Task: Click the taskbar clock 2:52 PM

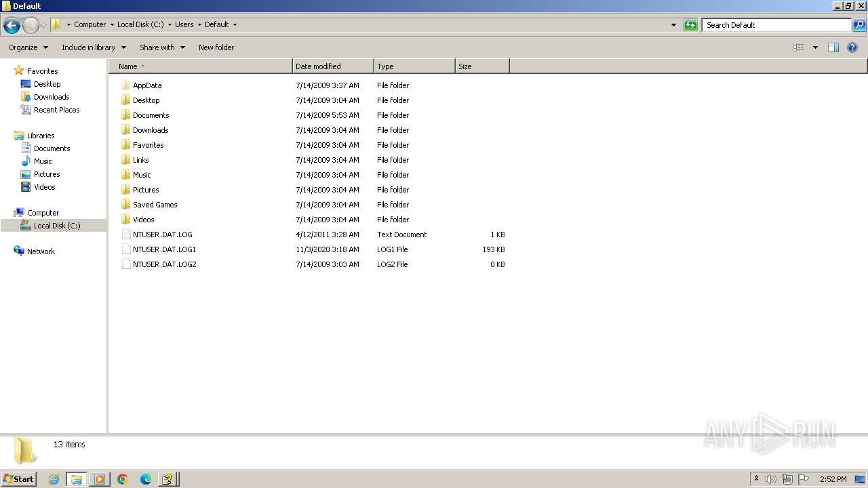Action: pyautogui.click(x=833, y=479)
